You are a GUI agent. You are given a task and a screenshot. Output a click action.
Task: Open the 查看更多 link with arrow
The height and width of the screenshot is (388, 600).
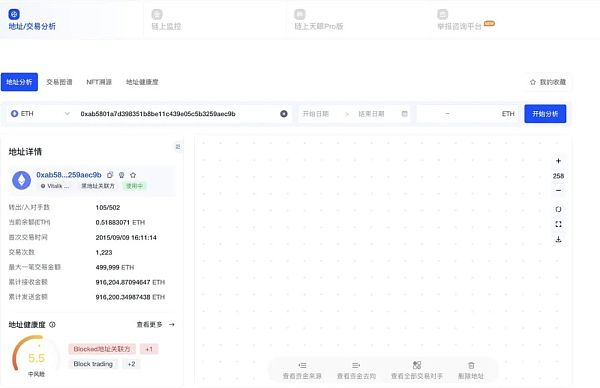click(x=156, y=324)
